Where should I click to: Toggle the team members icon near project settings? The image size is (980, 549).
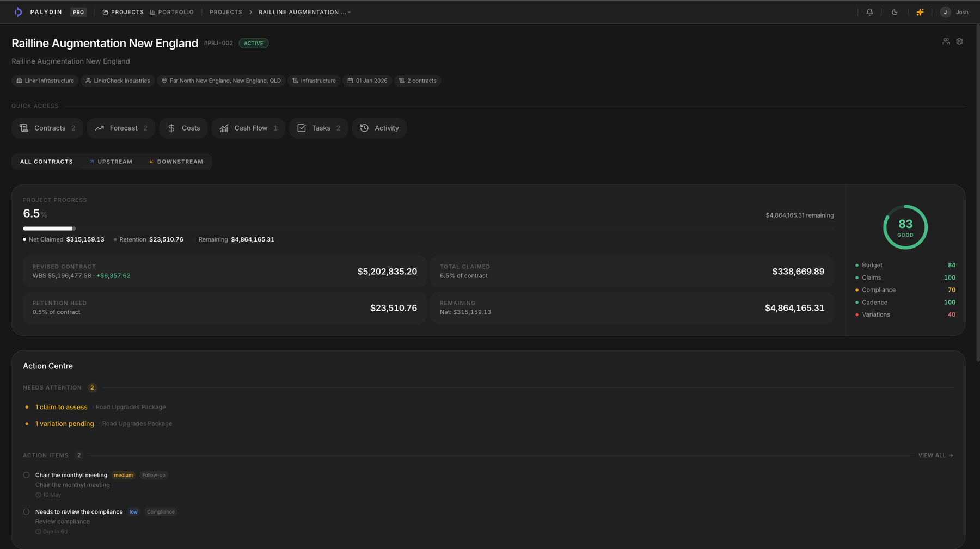pyautogui.click(x=946, y=41)
